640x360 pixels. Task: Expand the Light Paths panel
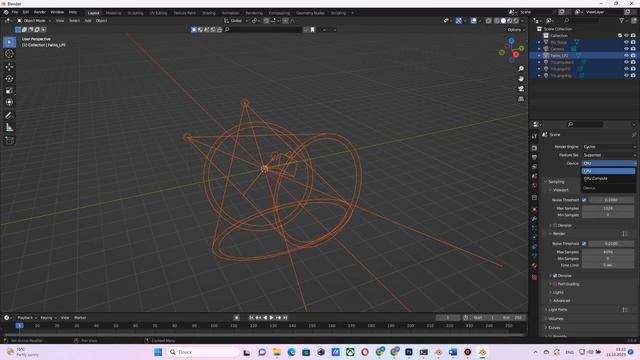558,310
